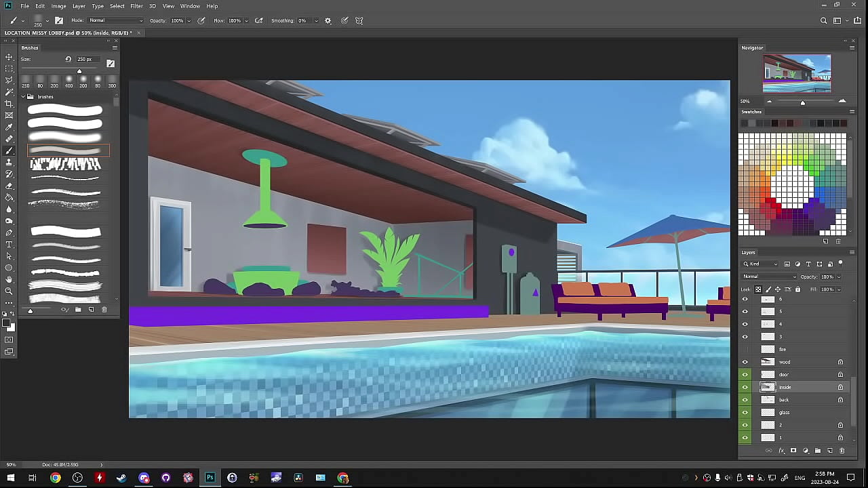Screen dimensions: 868x488
Task: Select the Path Selection tool
Action: (9, 256)
